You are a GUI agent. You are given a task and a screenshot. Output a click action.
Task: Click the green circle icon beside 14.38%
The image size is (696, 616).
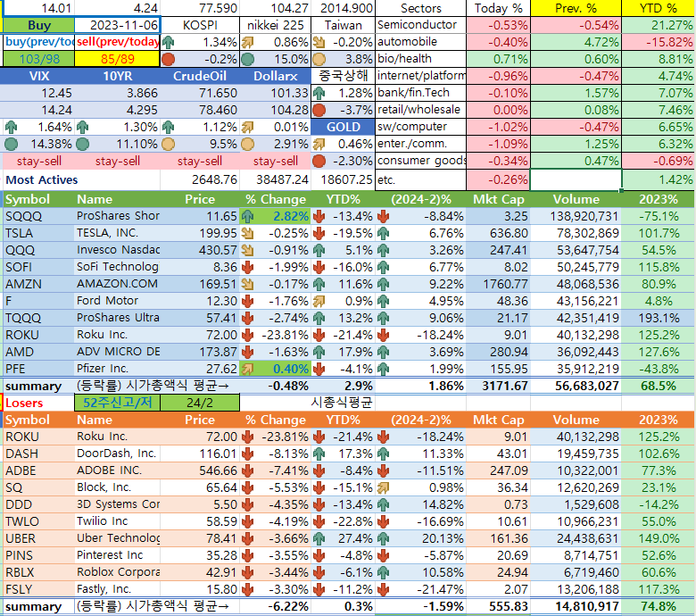click(x=11, y=145)
